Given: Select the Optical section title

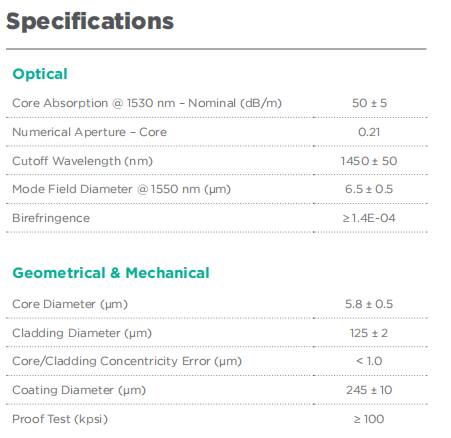Looking at the screenshot, I should click(x=40, y=74).
